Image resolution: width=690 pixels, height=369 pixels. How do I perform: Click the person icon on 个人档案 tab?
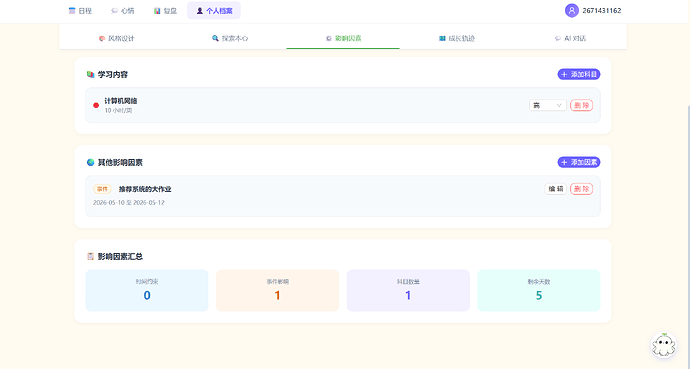pyautogui.click(x=200, y=11)
